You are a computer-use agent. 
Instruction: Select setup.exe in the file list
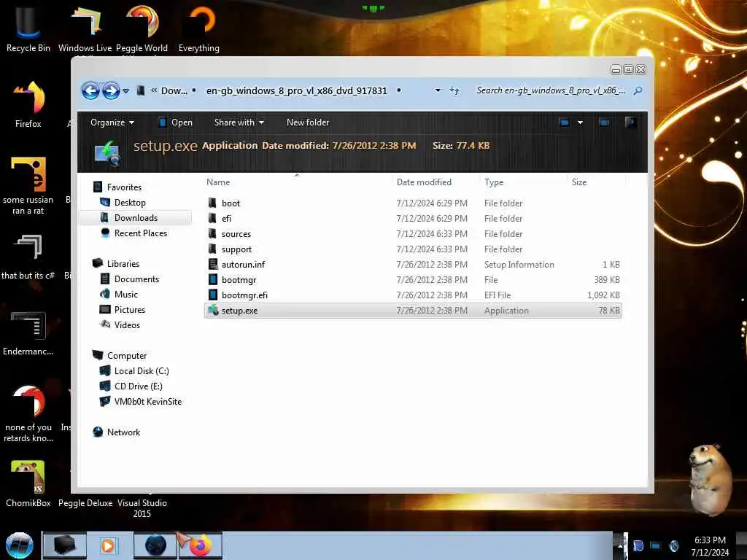[x=413, y=311]
